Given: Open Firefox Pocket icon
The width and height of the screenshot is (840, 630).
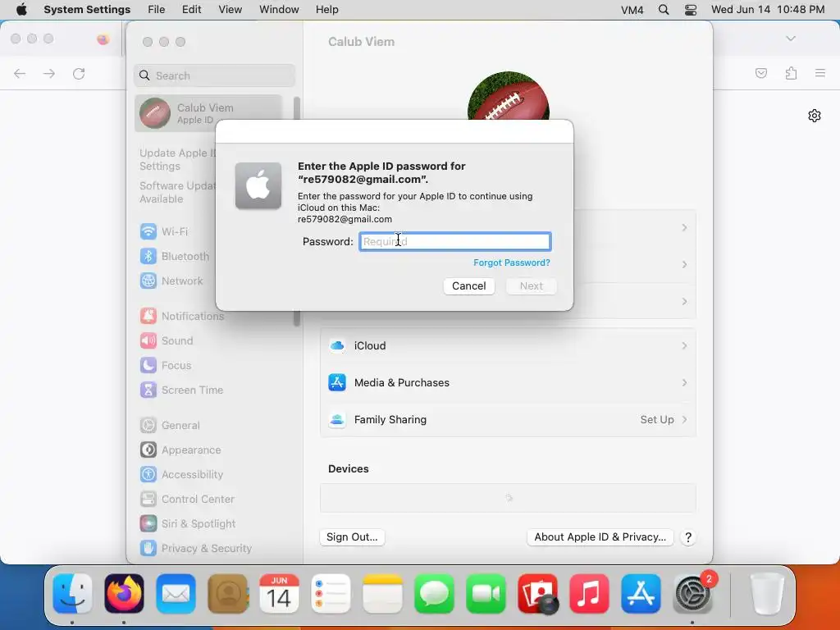Looking at the screenshot, I should [760, 73].
